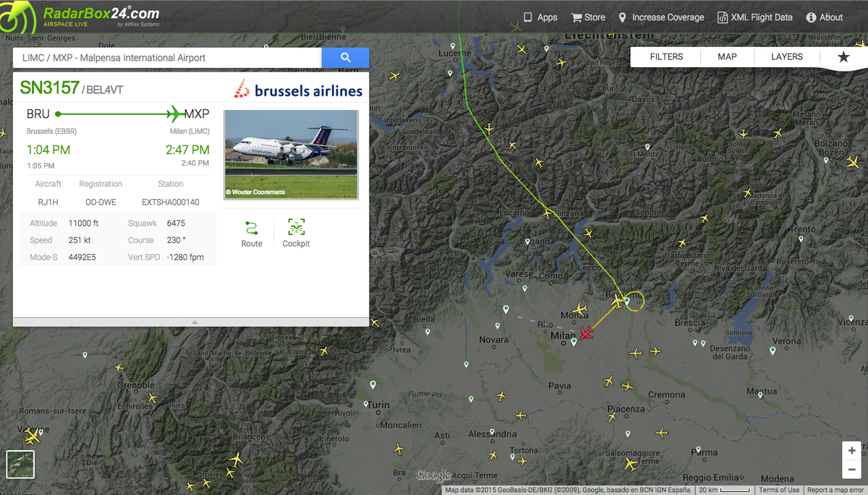Click the brussels airlines logo
Viewport: 868px width, 495px height.
click(298, 90)
